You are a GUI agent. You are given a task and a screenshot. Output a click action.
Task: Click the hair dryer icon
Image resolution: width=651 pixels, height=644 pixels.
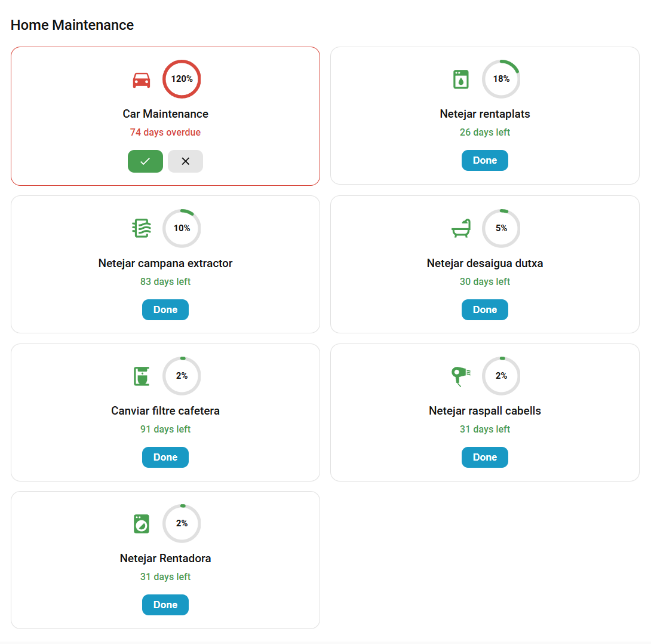(460, 376)
